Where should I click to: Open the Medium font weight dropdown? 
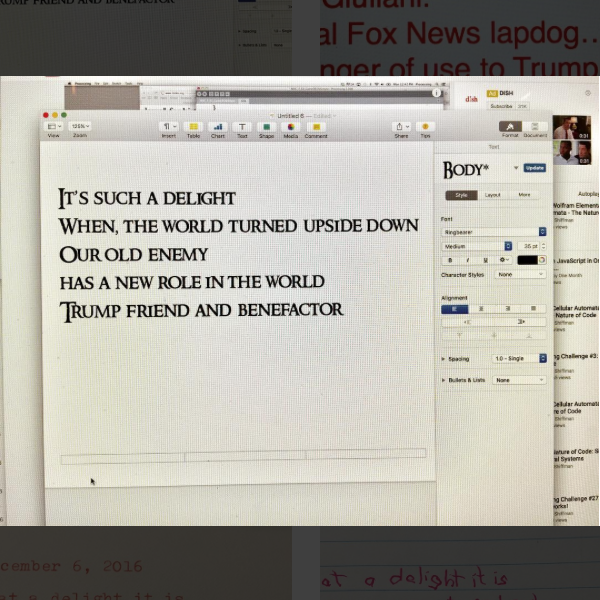coord(476,246)
